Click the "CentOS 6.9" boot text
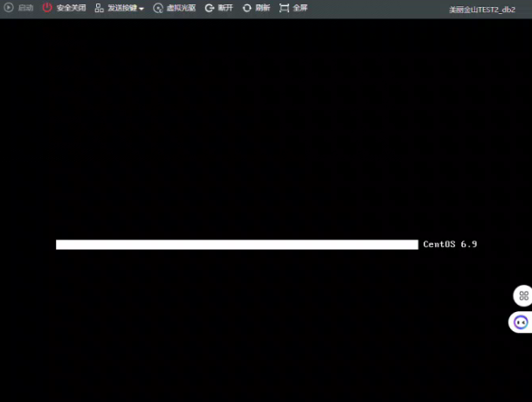This screenshot has height=402, width=532. (450, 244)
